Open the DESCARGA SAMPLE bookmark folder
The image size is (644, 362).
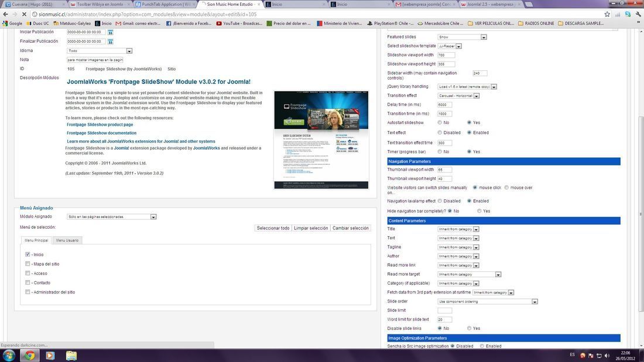click(581, 23)
